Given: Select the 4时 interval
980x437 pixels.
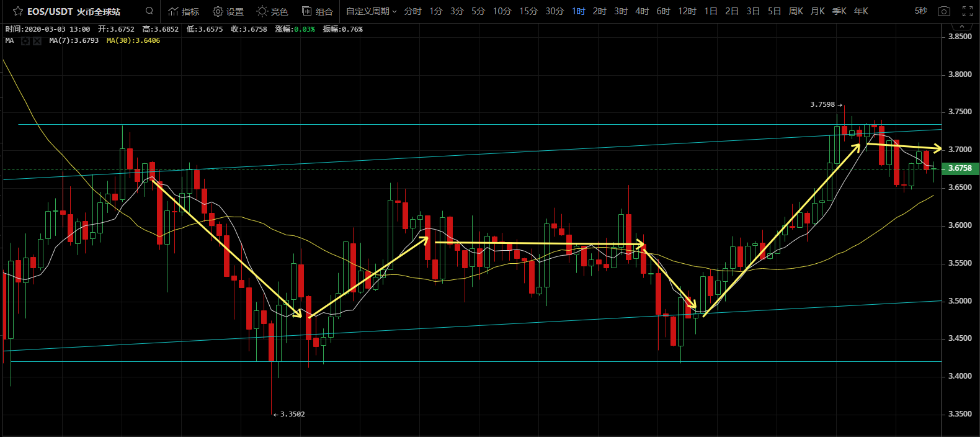Looking at the screenshot, I should (x=642, y=11).
